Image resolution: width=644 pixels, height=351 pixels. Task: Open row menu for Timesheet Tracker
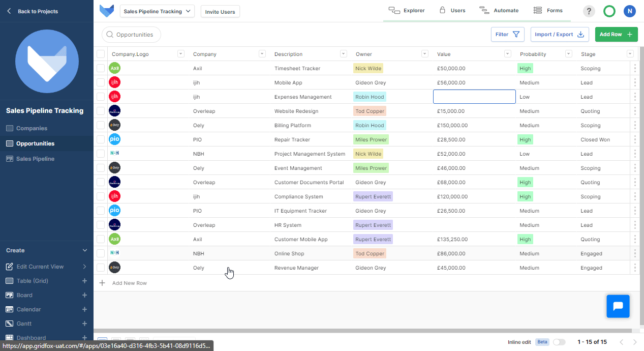(635, 68)
